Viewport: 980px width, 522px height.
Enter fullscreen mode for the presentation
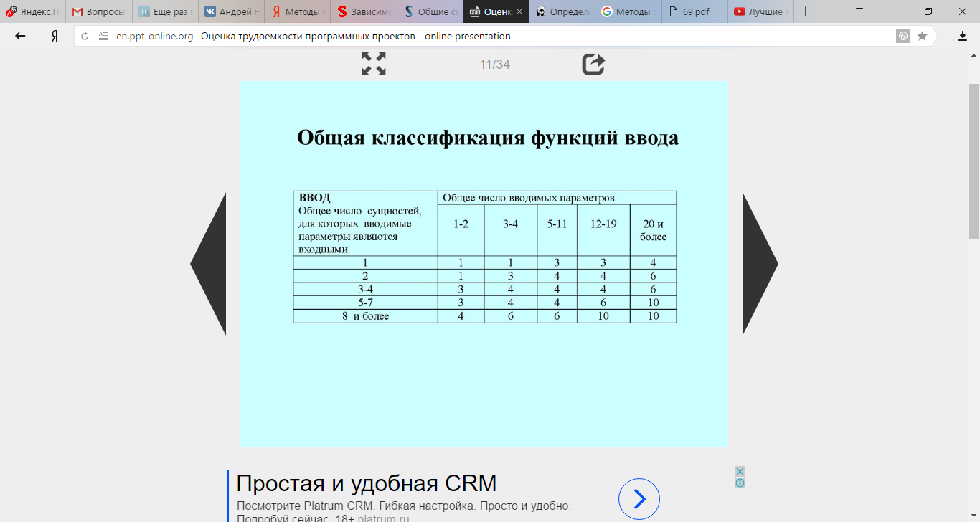coord(374,64)
